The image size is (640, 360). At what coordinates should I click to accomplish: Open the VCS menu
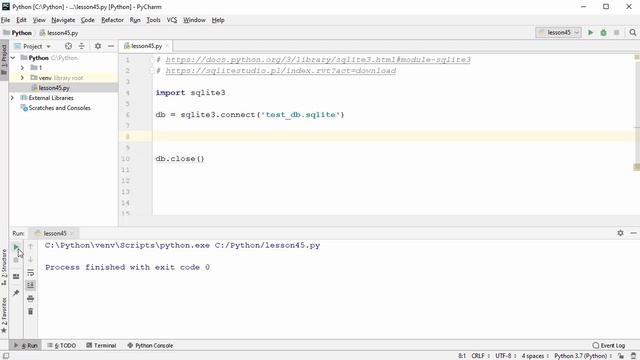(172, 20)
